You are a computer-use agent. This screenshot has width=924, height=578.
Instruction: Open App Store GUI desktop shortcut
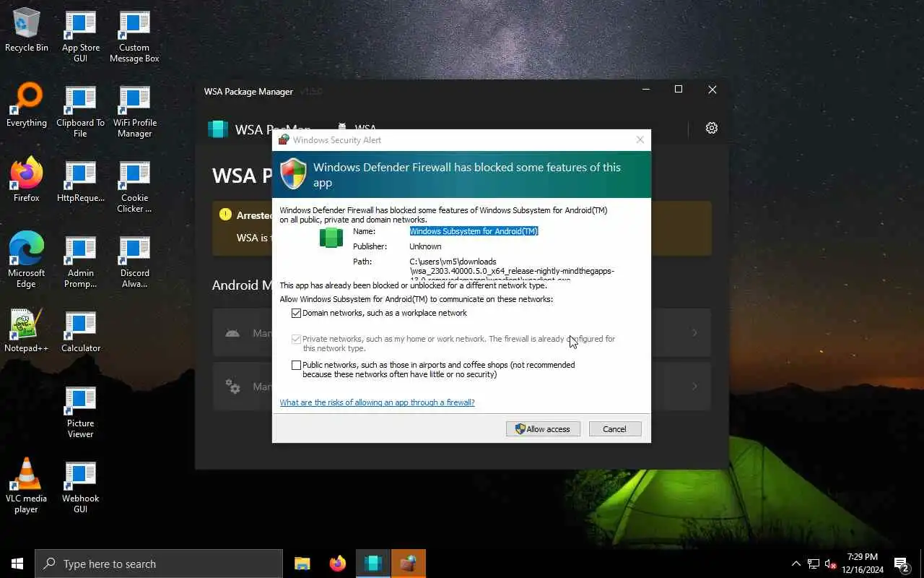(x=80, y=36)
